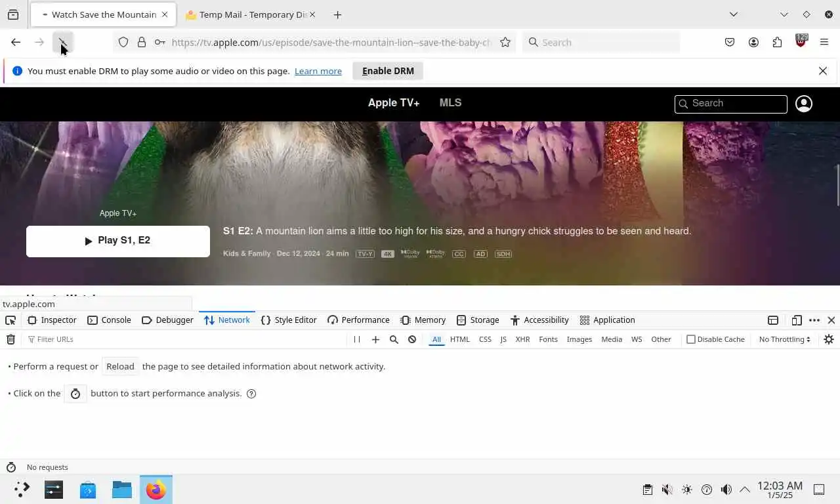This screenshot has height=504, width=840.
Task: Switch to the Console tab
Action: click(x=109, y=320)
